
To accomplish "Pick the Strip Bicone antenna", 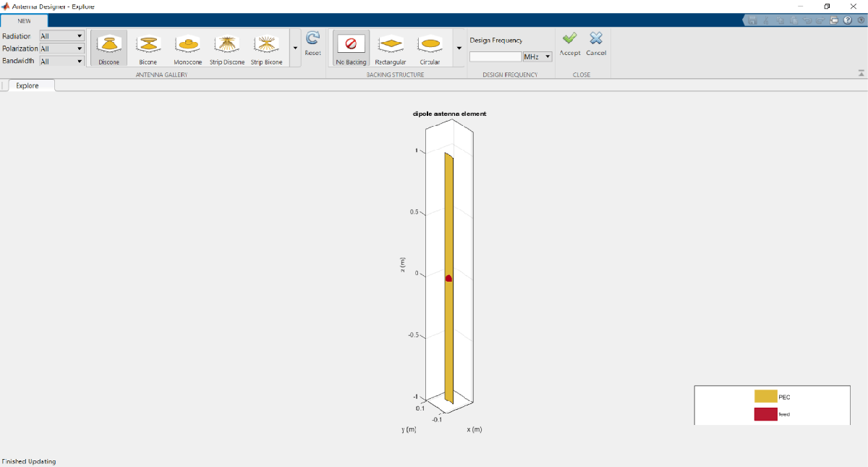I will (x=266, y=49).
